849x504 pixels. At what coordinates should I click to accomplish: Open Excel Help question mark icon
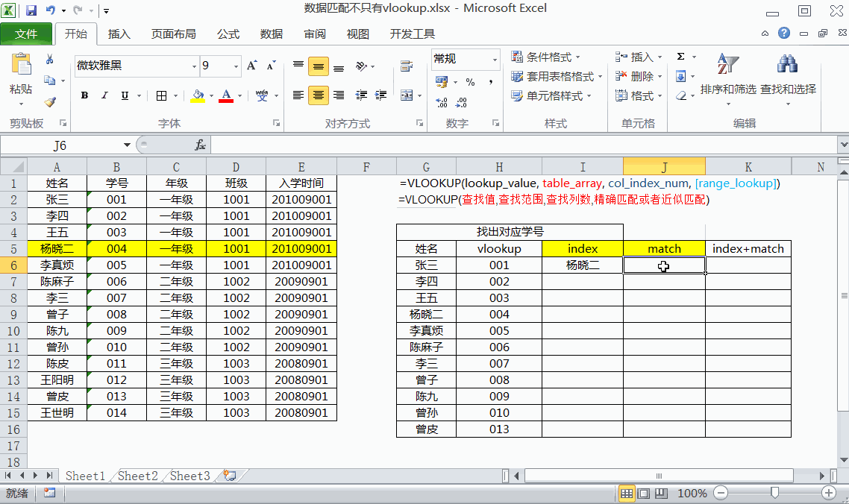click(783, 33)
